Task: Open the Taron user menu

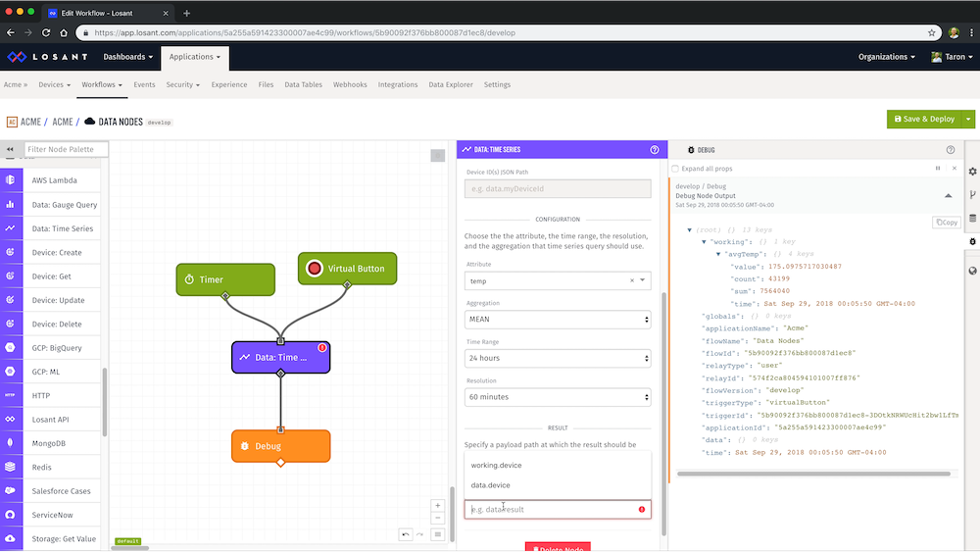Action: point(952,57)
